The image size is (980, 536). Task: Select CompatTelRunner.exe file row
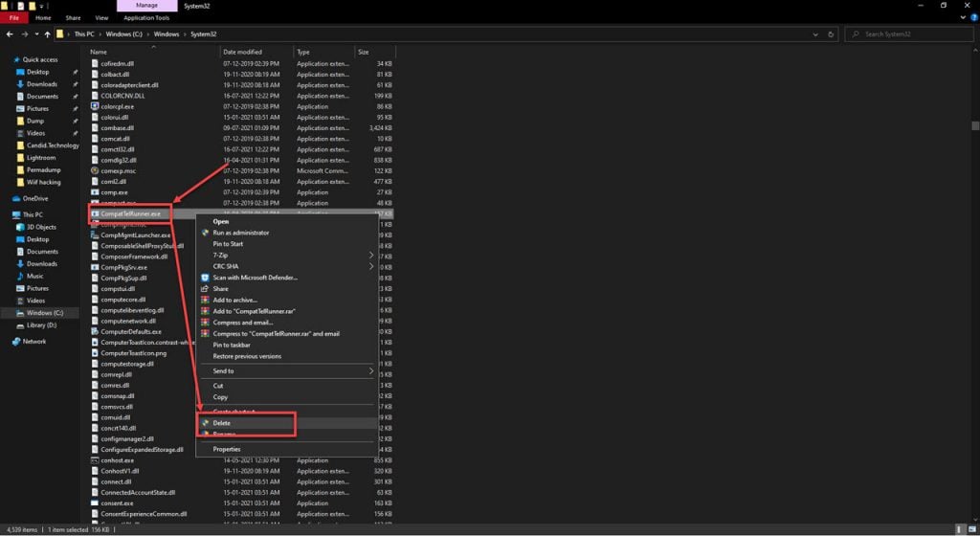click(x=241, y=213)
